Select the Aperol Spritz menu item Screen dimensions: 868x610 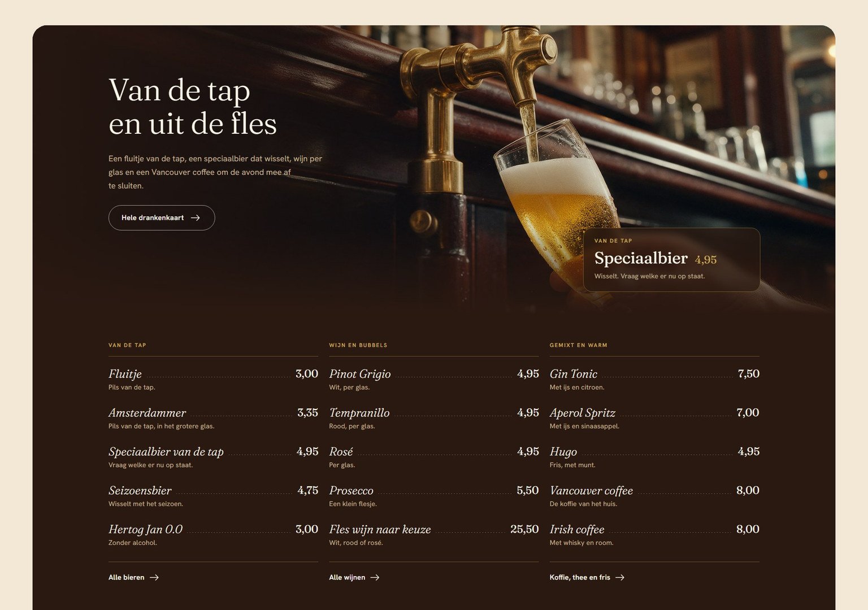[x=654, y=419]
